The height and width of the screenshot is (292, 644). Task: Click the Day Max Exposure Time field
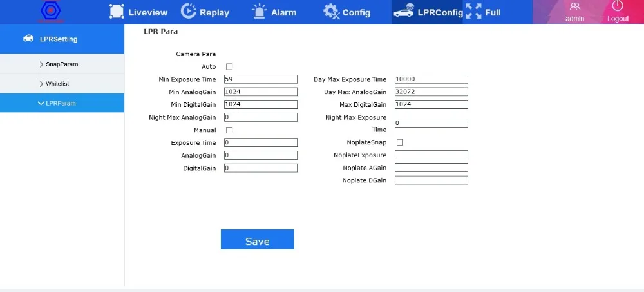(431, 79)
